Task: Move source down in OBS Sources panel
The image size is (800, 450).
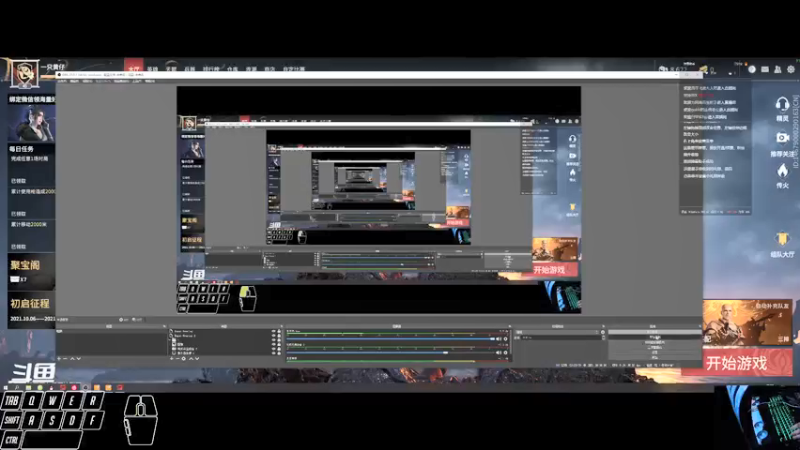Action: pyautogui.click(x=197, y=359)
